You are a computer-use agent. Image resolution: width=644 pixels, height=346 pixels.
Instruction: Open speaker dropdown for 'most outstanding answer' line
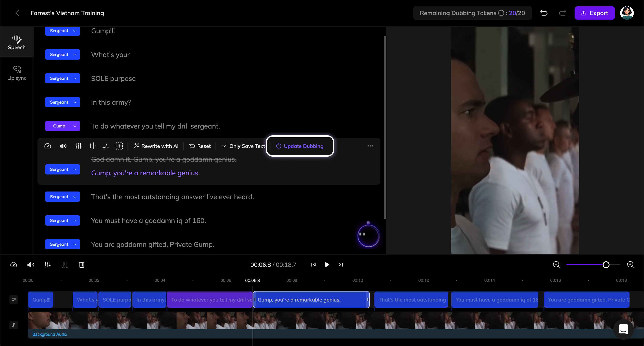(62, 197)
